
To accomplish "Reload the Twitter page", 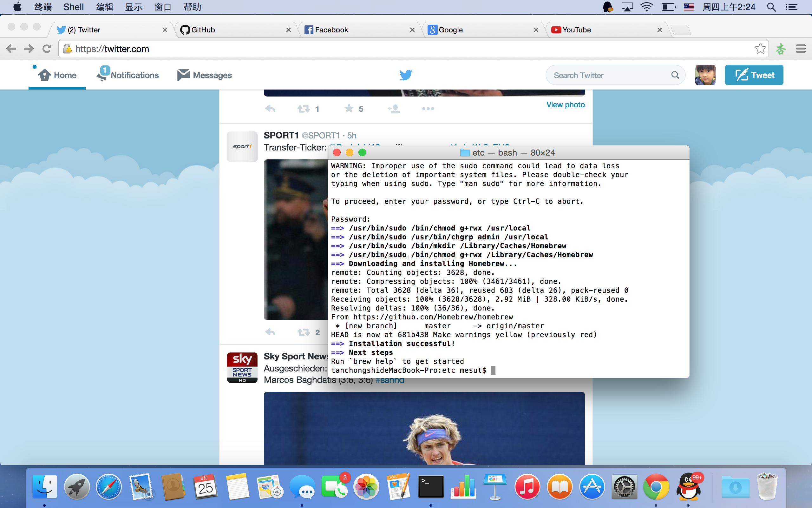I will pos(47,49).
